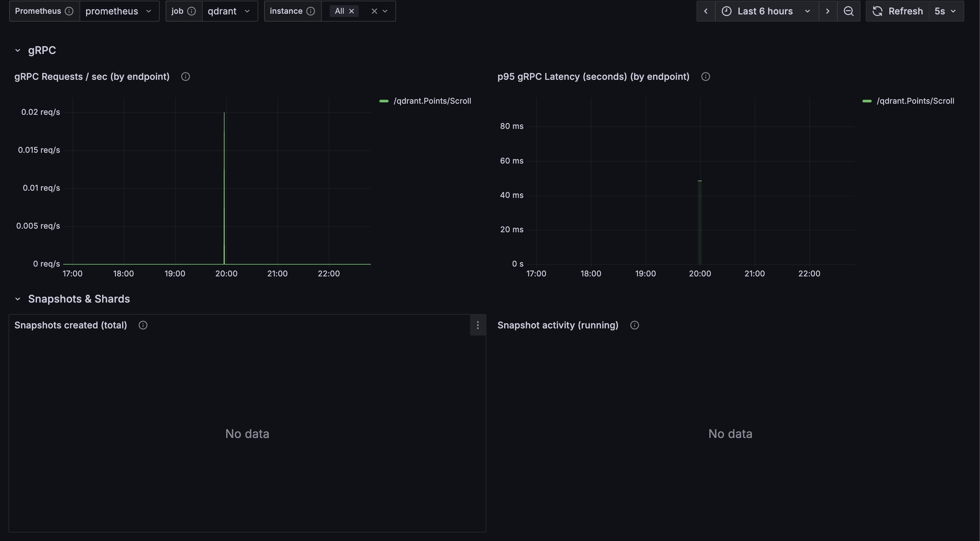Collapse the gRPC row section
This screenshot has width=980, height=541.
coord(17,50)
